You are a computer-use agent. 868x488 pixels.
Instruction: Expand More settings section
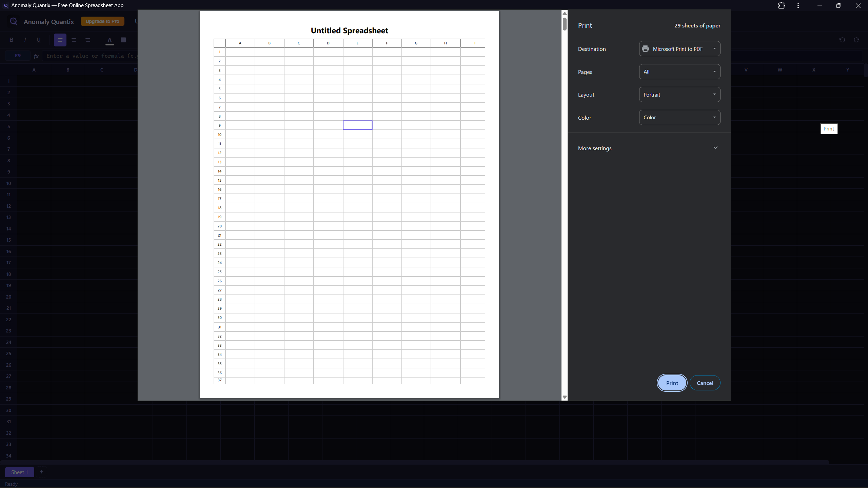[x=648, y=148]
